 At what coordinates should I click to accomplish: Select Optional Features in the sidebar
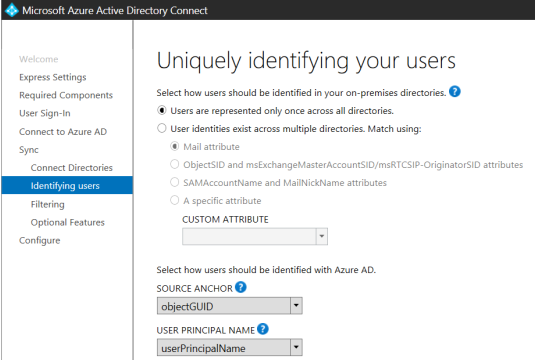[68, 222]
